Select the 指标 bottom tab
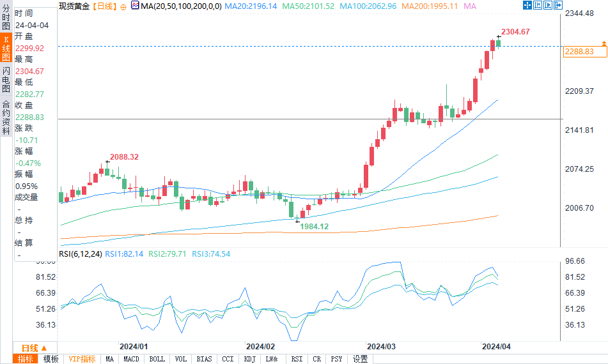This screenshot has height=364, width=608. click(26, 359)
